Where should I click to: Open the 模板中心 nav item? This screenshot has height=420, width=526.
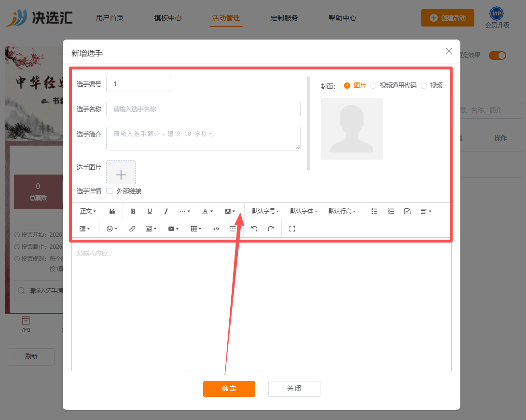(x=168, y=18)
